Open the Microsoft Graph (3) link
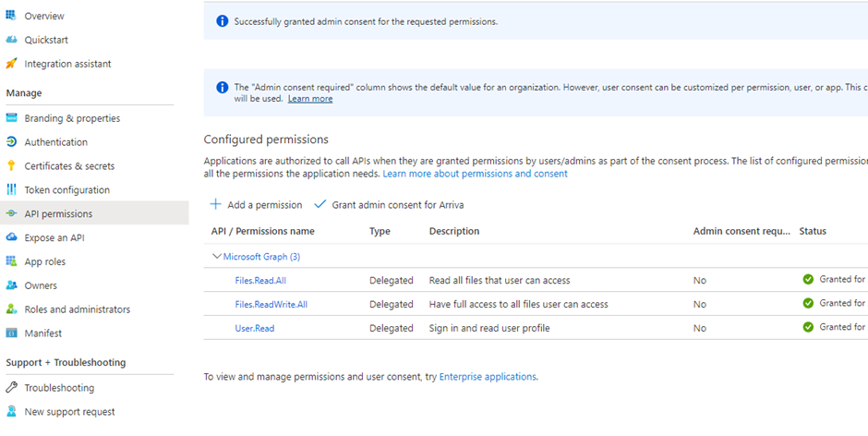Image resolution: width=868 pixels, height=436 pixels. pos(262,257)
